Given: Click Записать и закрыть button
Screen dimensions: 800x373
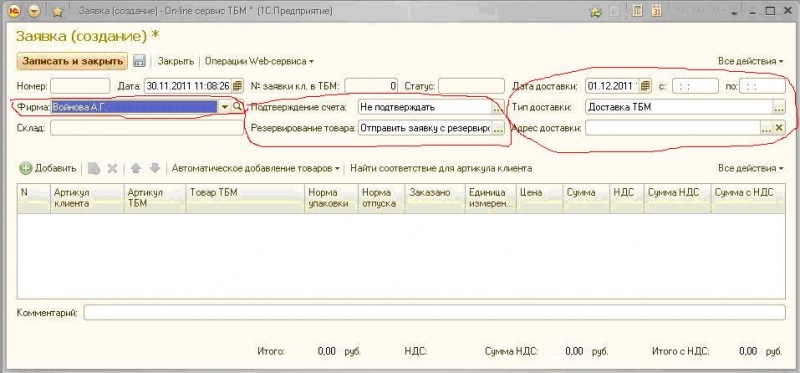Looking at the screenshot, I should click(x=72, y=61).
